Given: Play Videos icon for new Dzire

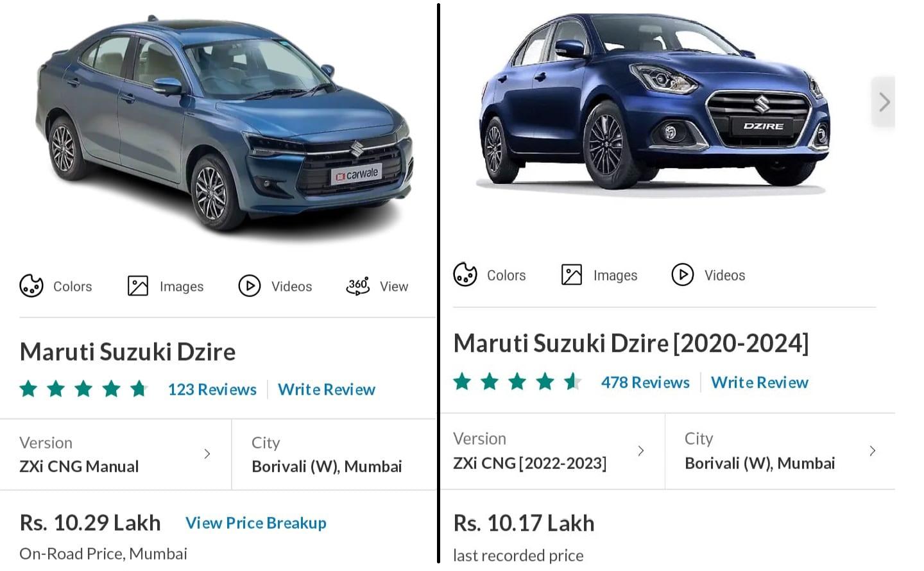Looking at the screenshot, I should (250, 285).
